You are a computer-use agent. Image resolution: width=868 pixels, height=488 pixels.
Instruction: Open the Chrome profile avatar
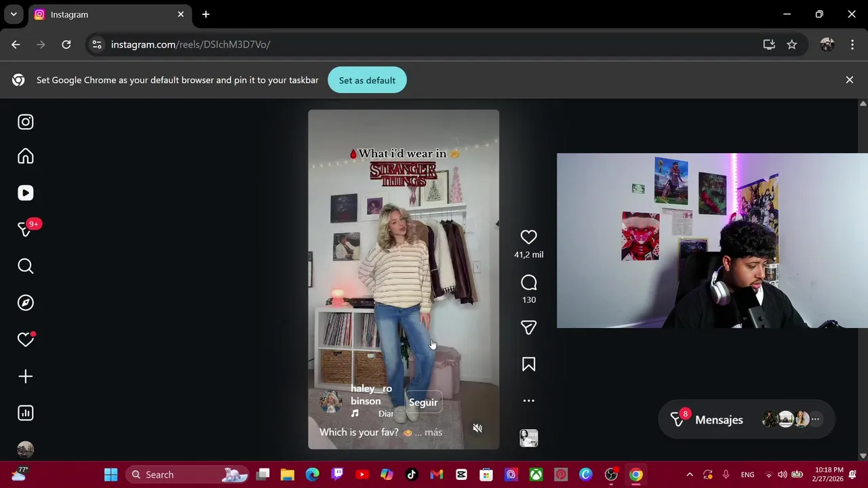tap(827, 44)
